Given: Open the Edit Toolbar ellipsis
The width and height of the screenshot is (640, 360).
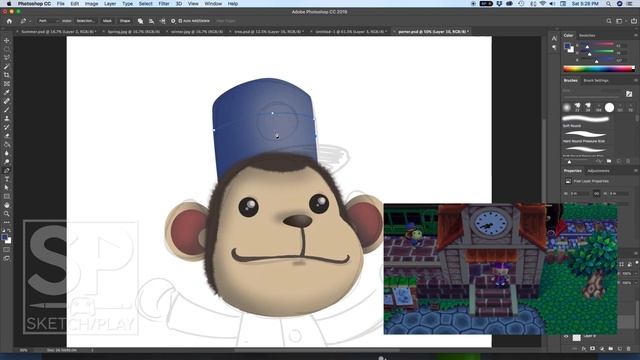Looking at the screenshot, I should click(7, 222).
